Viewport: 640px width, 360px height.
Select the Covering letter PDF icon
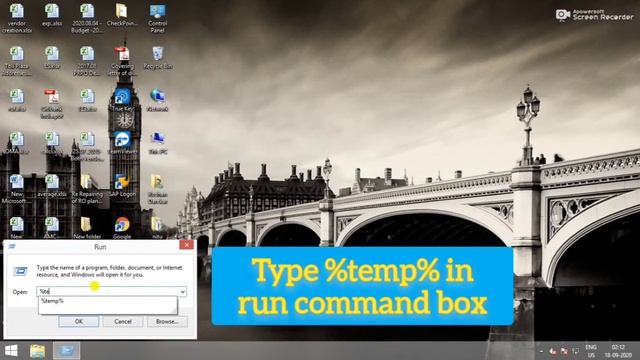tap(122, 61)
